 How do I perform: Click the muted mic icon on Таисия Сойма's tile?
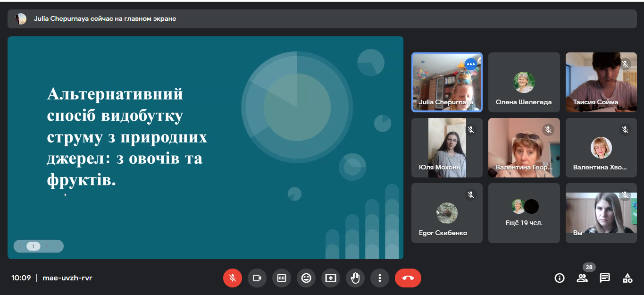point(625,64)
